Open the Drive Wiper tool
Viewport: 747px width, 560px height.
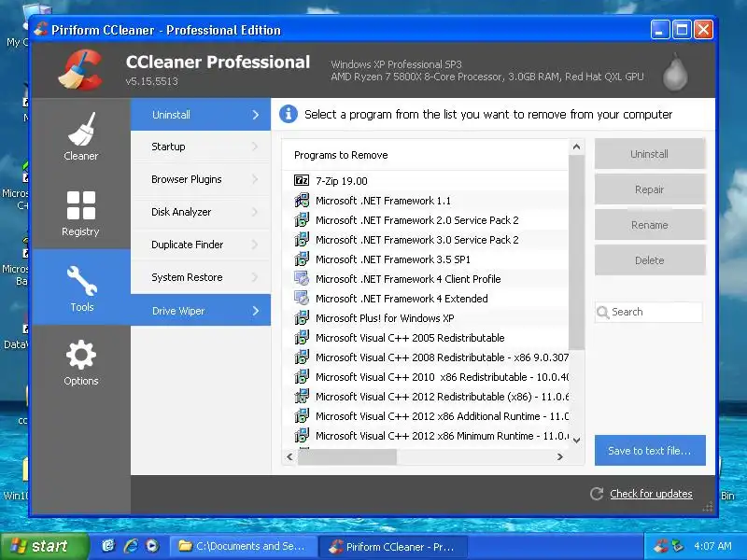coord(201,311)
